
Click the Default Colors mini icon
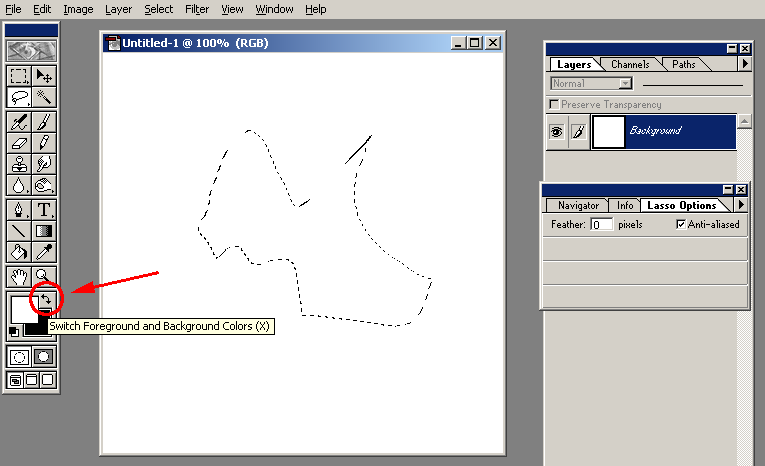(14, 332)
